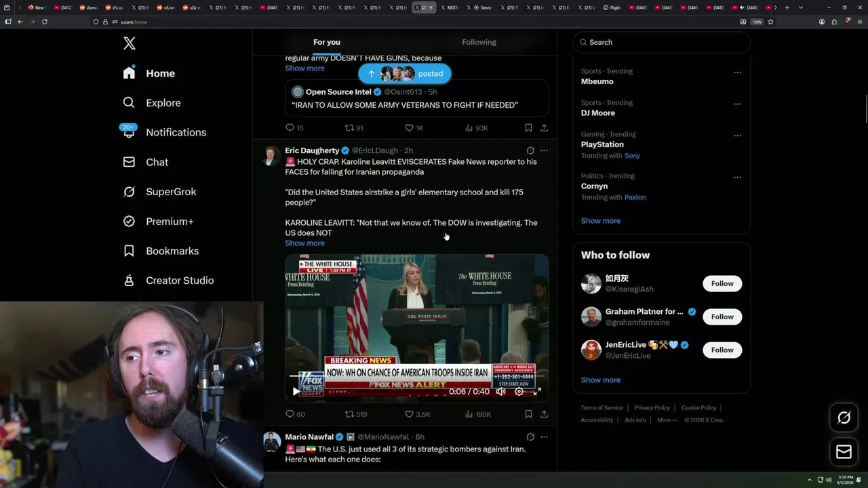Play the Fox News video
The width and height of the screenshot is (868, 488).
296,392
